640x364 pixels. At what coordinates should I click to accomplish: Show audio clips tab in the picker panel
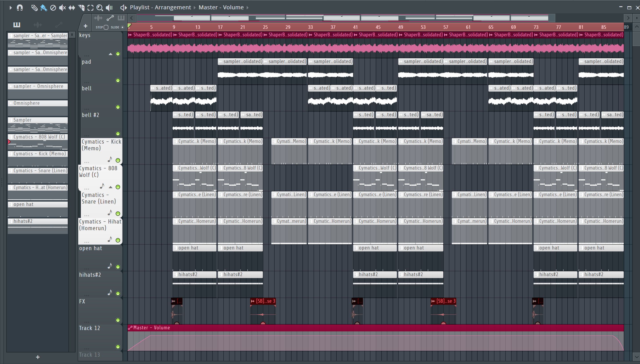pos(38,24)
